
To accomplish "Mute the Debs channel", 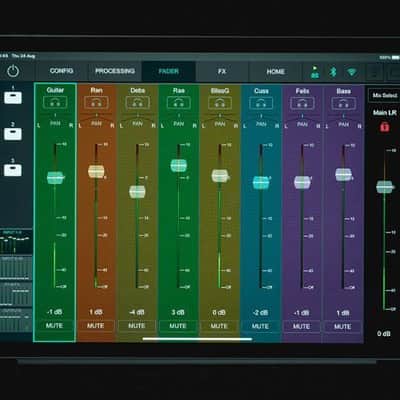I will click(137, 326).
